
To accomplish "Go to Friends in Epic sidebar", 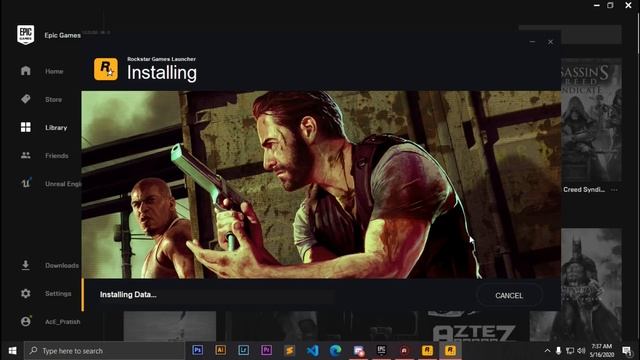I will point(57,156).
